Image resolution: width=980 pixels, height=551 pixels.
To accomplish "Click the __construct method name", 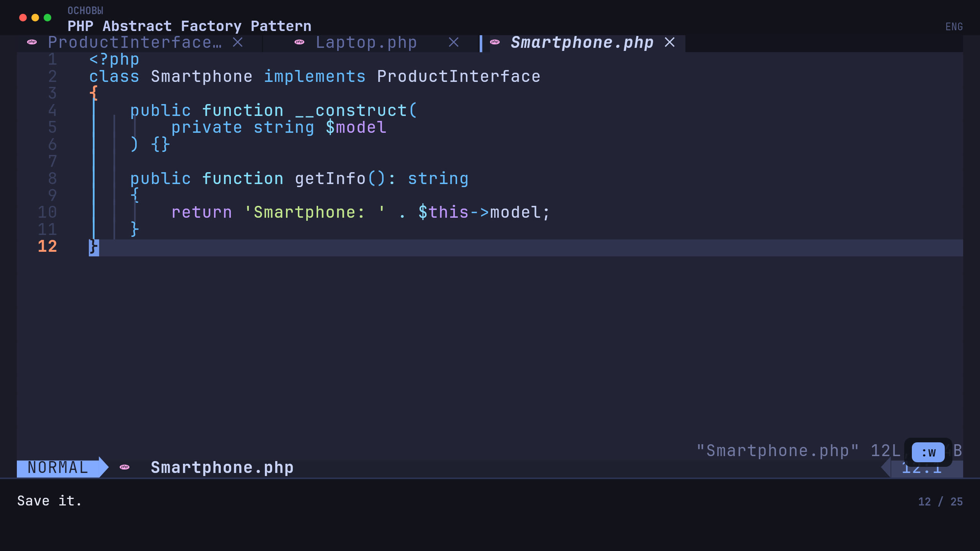I will tap(351, 111).
